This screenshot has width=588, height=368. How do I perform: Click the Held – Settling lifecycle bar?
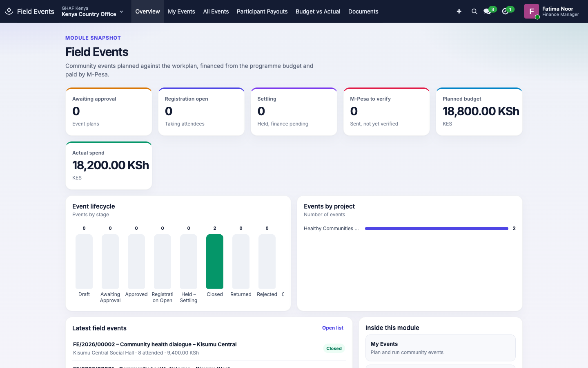coord(189,261)
